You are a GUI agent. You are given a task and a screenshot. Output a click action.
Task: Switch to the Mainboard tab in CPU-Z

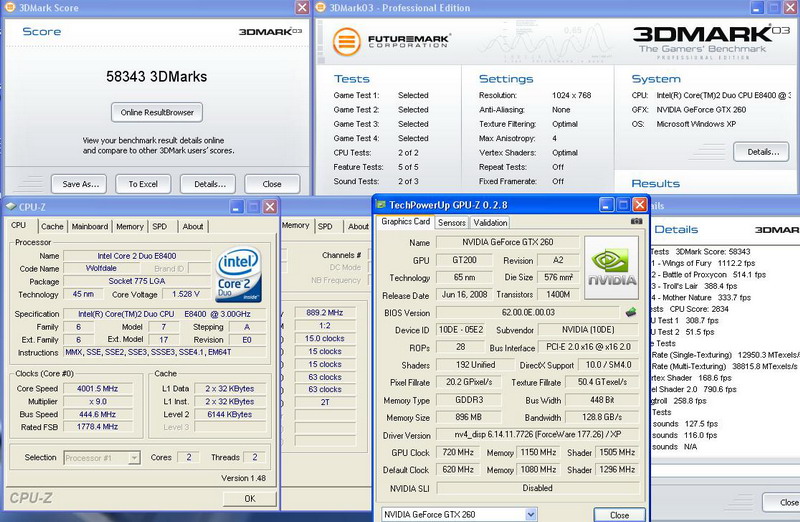[x=90, y=227]
